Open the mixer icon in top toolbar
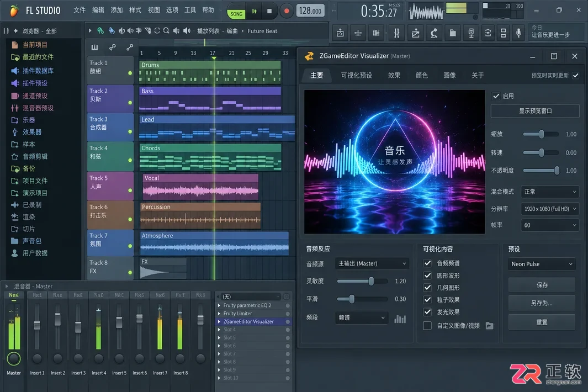The height and width of the screenshot is (392, 588). 396,33
